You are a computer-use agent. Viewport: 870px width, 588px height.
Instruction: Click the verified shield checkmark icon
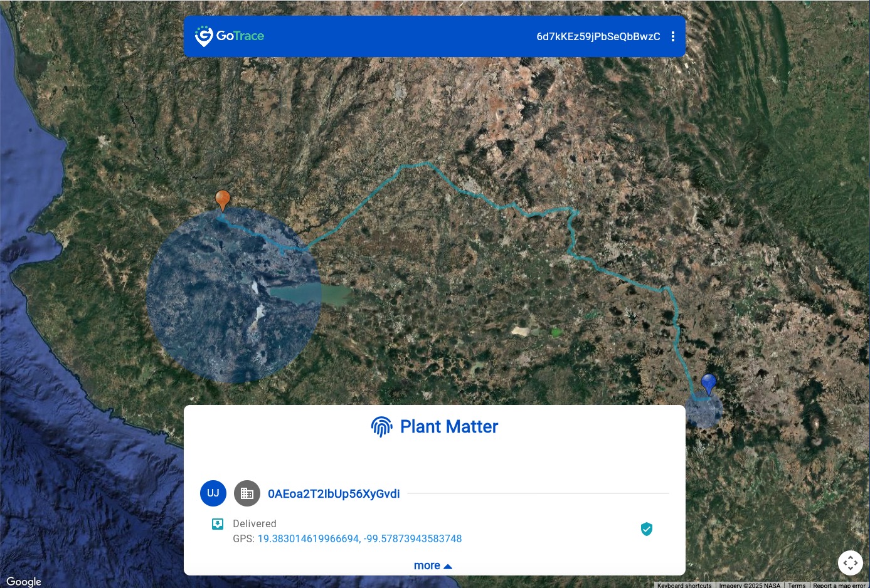pyautogui.click(x=647, y=530)
